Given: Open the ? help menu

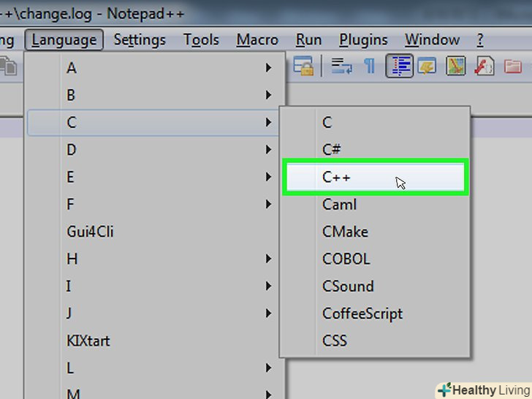Looking at the screenshot, I should (x=479, y=40).
